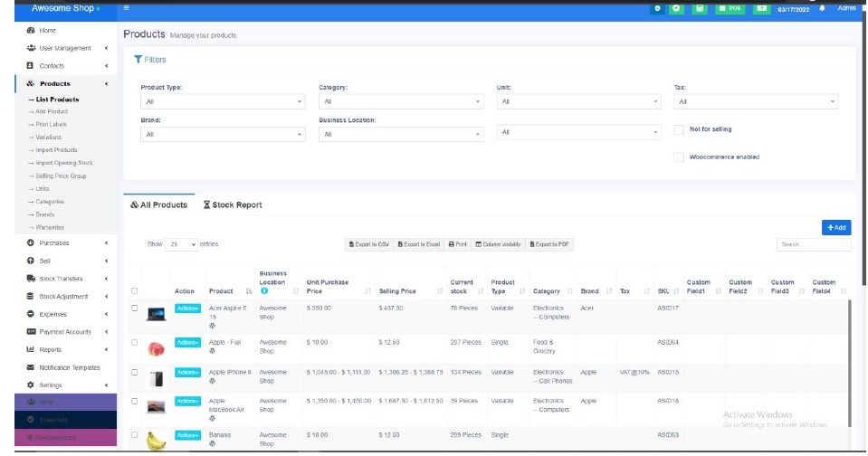This screenshot has height=456, width=868.
Task: Open the Tax filter dropdown
Action: click(757, 102)
